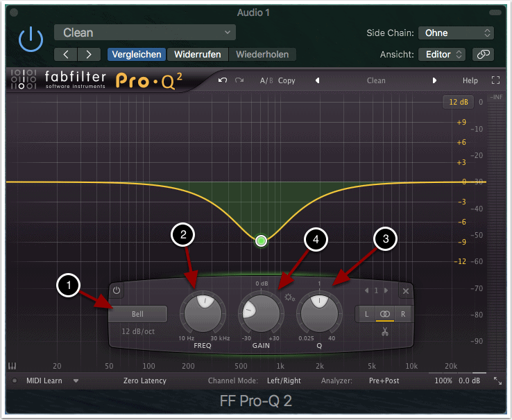This screenshot has width=512, height=420.
Task: Click the FREQ knob
Action: [203, 314]
